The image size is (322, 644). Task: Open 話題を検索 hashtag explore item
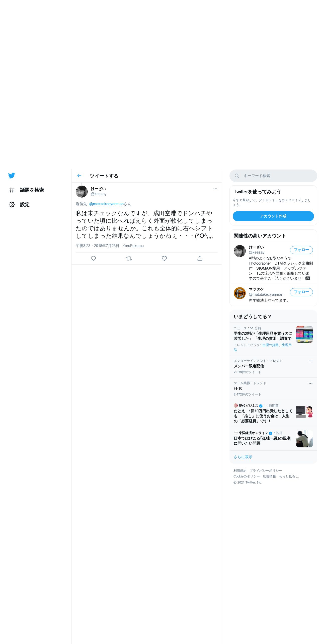pos(26,190)
